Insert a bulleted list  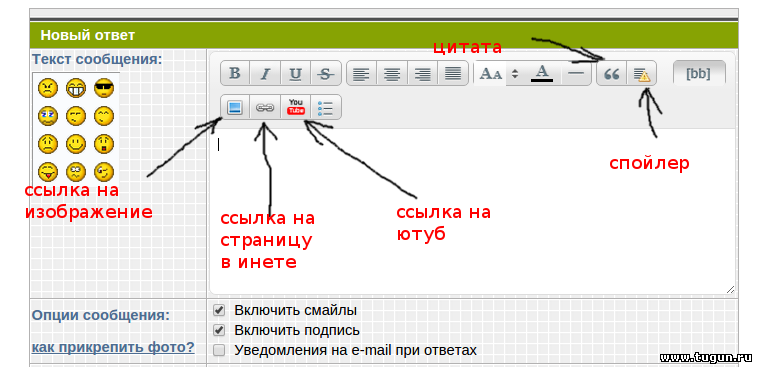click(326, 107)
